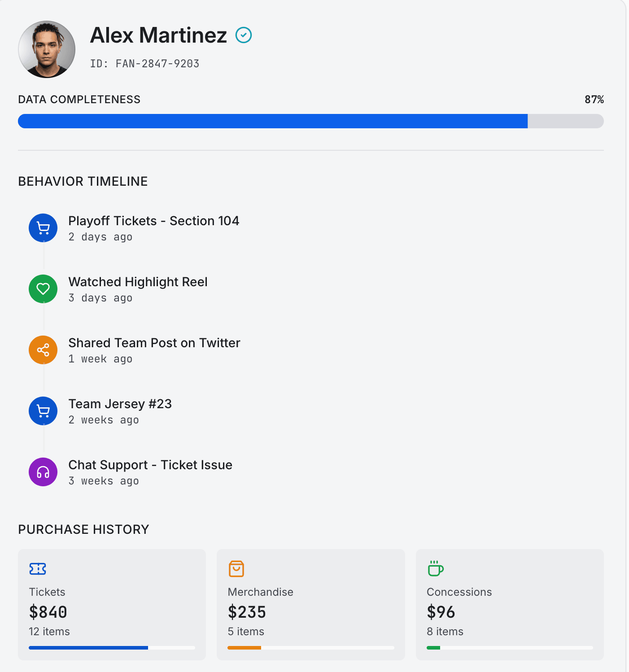Click the cart icon for Team Jersey #23
This screenshot has height=672, width=629.
[43, 411]
